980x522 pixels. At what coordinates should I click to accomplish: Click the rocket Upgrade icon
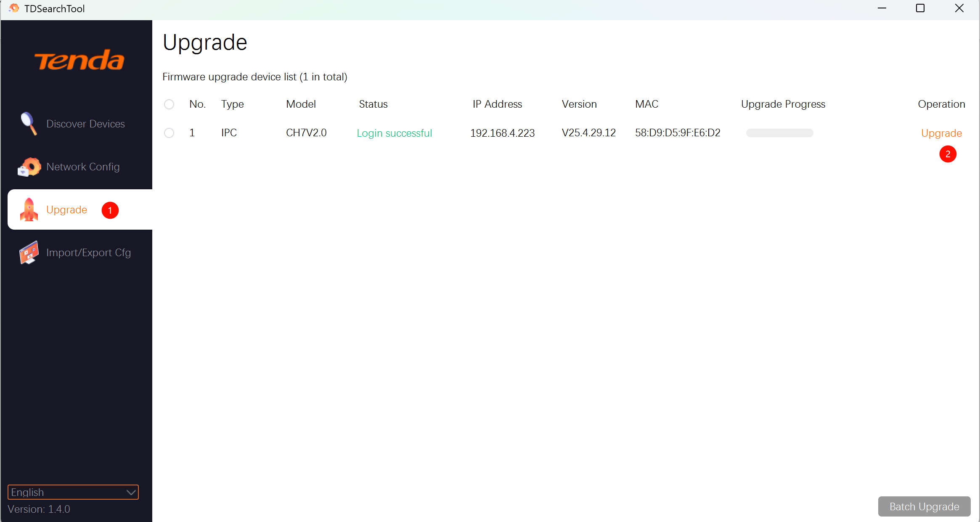click(x=29, y=209)
